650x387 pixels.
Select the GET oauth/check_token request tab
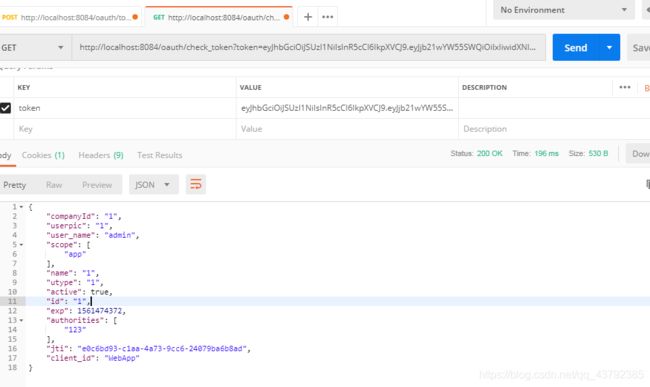pos(219,17)
